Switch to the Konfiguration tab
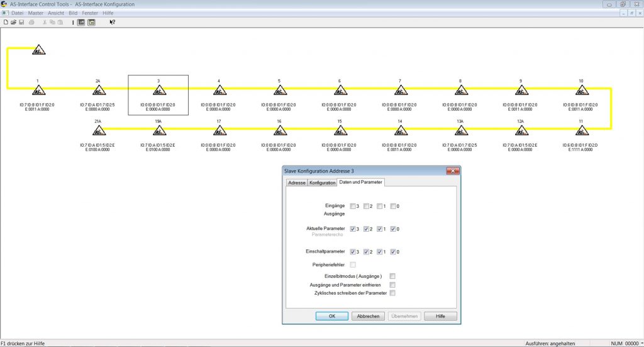 pyautogui.click(x=322, y=183)
